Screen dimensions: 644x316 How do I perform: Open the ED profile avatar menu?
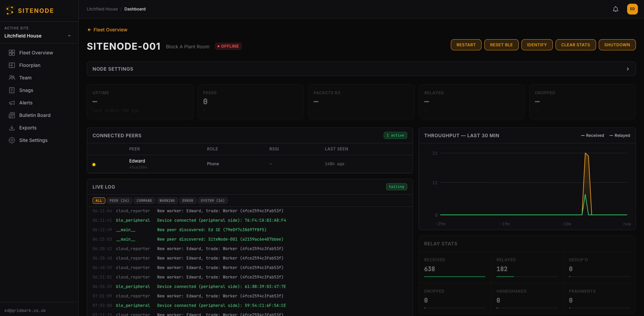(633, 9)
